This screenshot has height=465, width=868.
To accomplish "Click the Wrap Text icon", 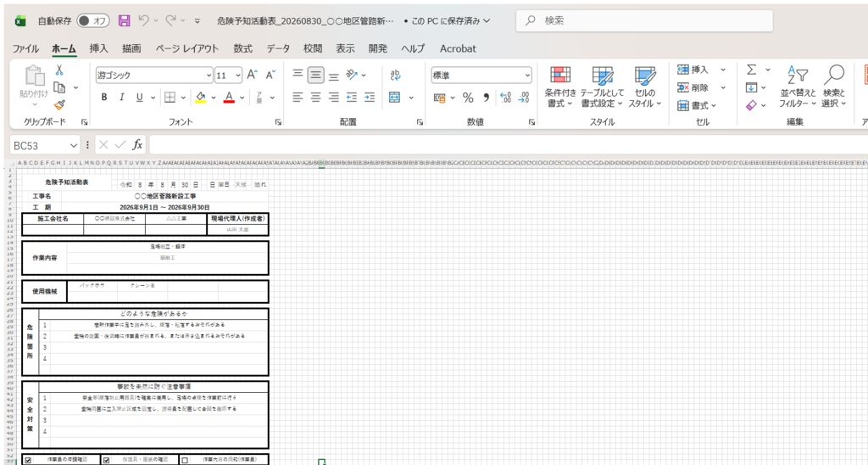I will tap(395, 75).
